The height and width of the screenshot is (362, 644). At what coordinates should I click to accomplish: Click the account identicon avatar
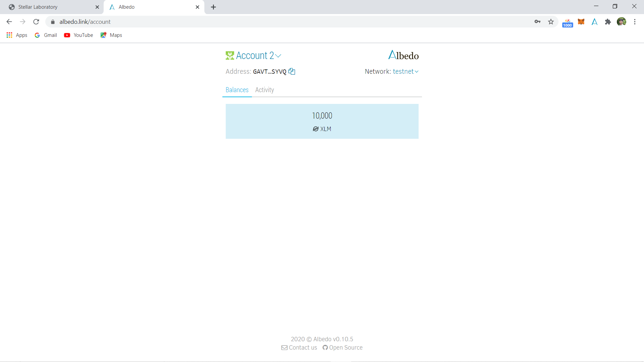(x=229, y=56)
